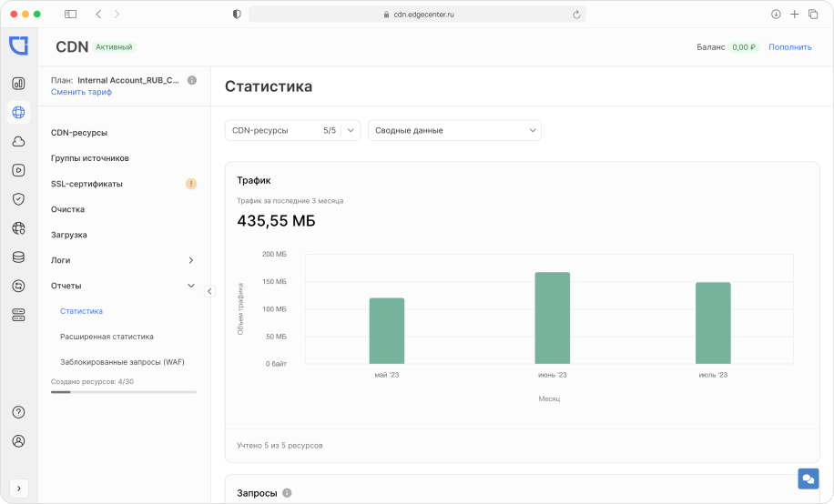This screenshot has height=504, width=834.
Task: Open the Сводные данные dropdown
Action: click(454, 130)
